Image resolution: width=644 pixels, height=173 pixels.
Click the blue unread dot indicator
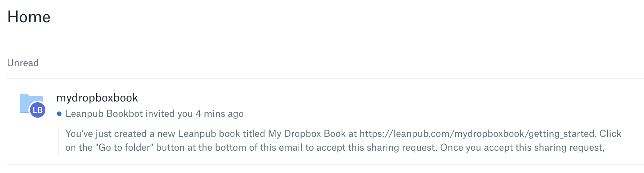click(x=59, y=114)
